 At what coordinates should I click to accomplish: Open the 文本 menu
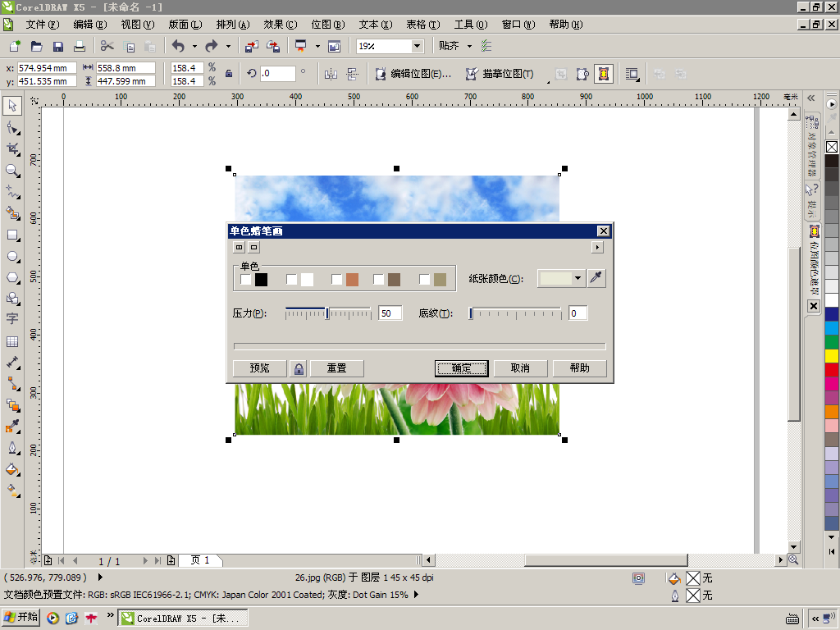tap(376, 24)
